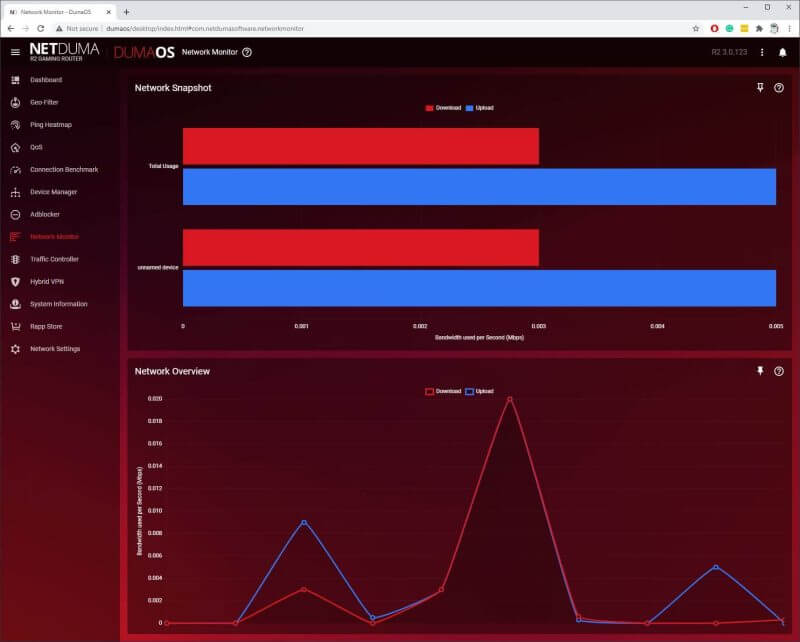Bookmark page with the star icon

(x=696, y=29)
